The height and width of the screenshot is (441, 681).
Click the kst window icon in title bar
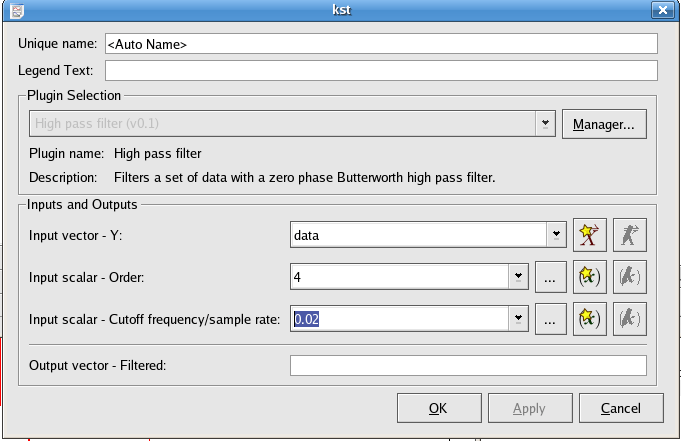click(17, 10)
